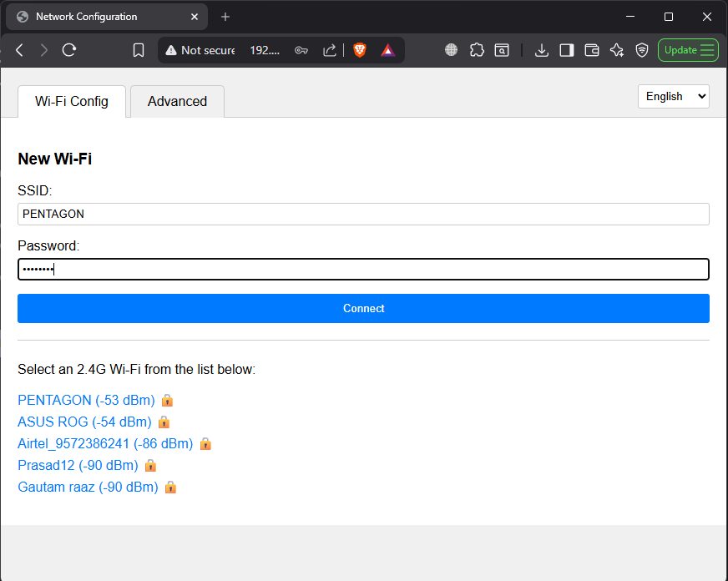Reload the Network Configuration page
Viewport: 728px width, 581px height.
click(x=69, y=50)
